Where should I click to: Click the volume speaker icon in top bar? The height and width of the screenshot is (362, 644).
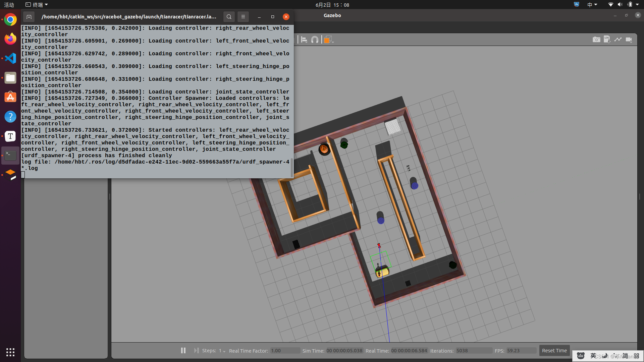(620, 5)
